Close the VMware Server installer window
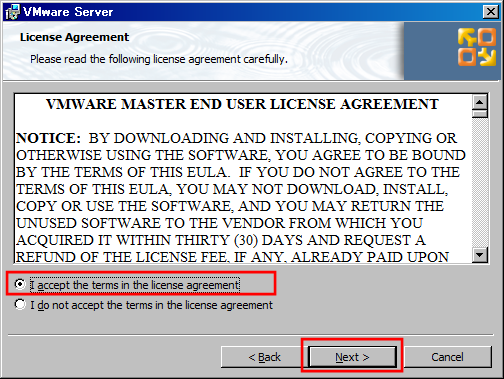The width and height of the screenshot is (504, 379). [491, 12]
